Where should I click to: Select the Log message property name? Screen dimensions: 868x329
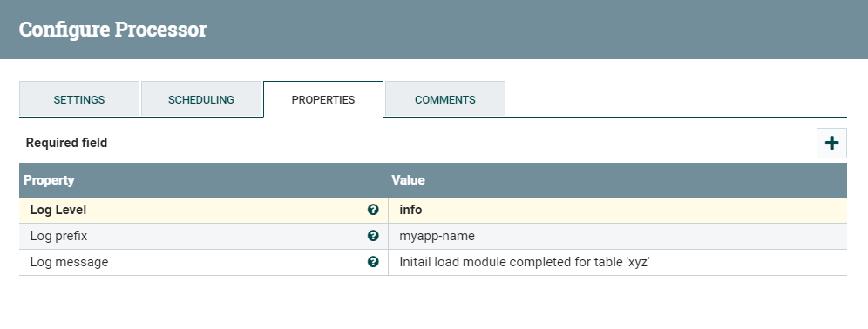click(x=69, y=262)
